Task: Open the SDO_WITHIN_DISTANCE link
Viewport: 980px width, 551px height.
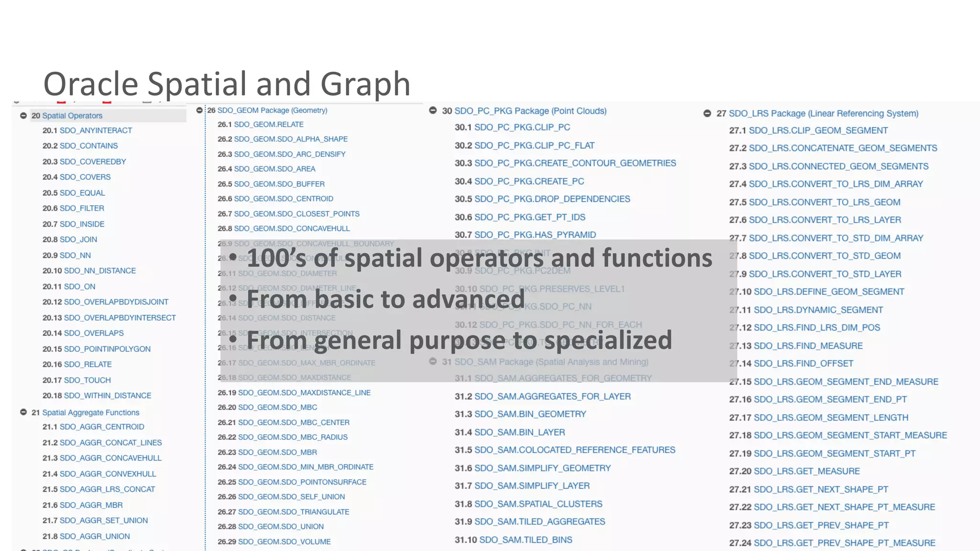Action: tap(108, 396)
